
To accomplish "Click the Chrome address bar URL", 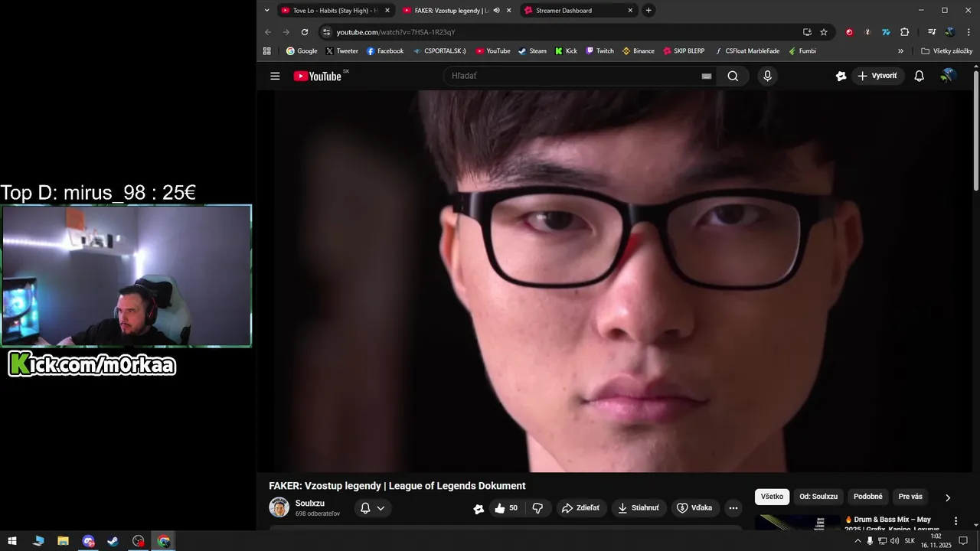I will click(396, 32).
